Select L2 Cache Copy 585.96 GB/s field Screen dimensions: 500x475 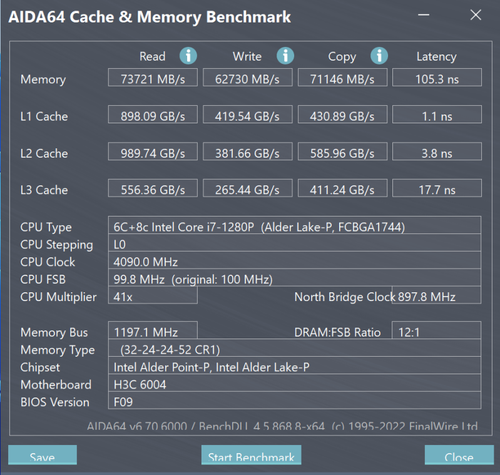pos(343,152)
